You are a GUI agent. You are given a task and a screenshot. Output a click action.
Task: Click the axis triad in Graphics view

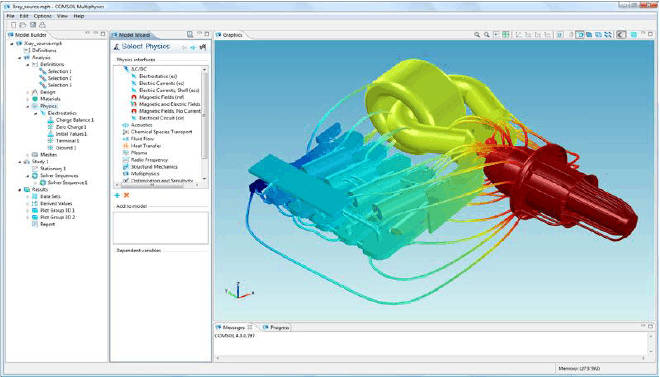click(x=239, y=290)
